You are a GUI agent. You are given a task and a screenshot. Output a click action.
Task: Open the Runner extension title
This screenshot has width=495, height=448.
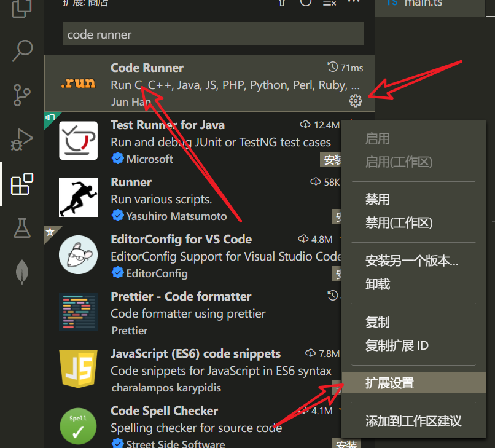[x=131, y=182]
